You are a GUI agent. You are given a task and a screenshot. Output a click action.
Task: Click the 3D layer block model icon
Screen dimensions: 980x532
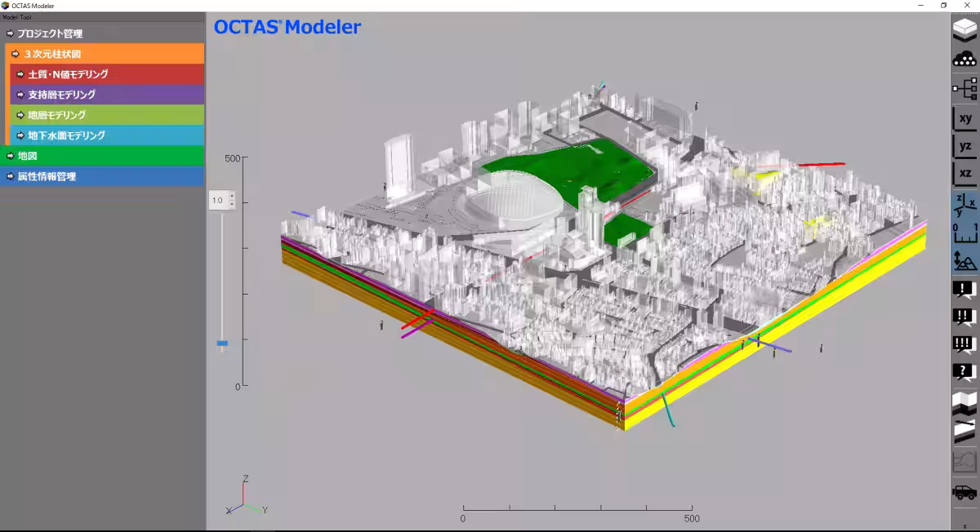pos(964,29)
